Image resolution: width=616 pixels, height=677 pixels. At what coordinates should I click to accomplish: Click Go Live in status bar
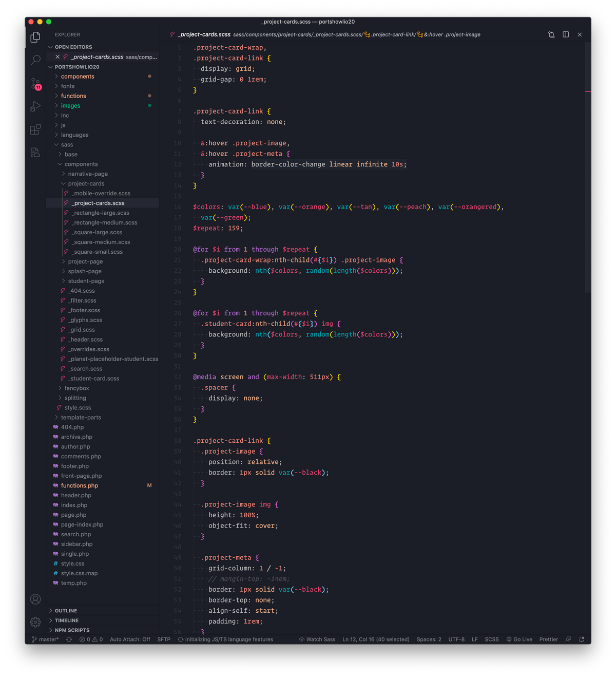519,640
